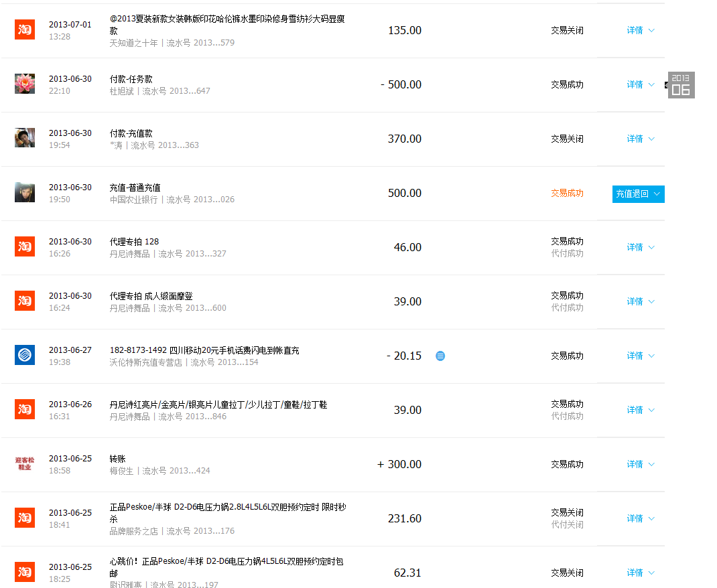Click the Taobao icon for the 2013-07-01 transaction
Viewport: 717px width, 588px height.
coord(25,29)
